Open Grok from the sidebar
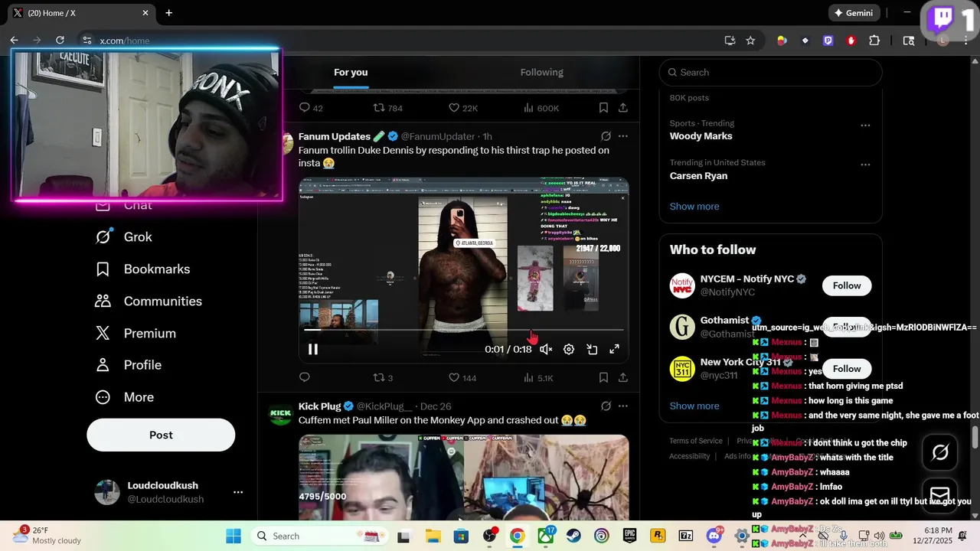980x551 pixels. (x=124, y=237)
